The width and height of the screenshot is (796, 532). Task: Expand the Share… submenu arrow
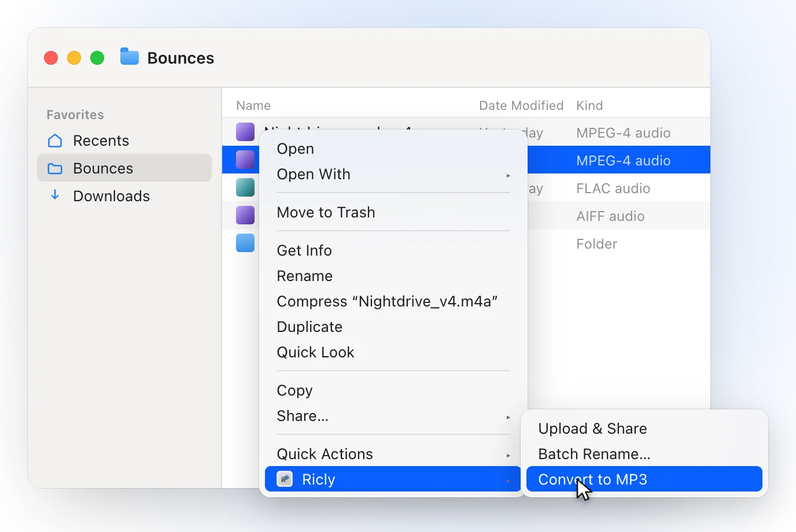coord(508,417)
